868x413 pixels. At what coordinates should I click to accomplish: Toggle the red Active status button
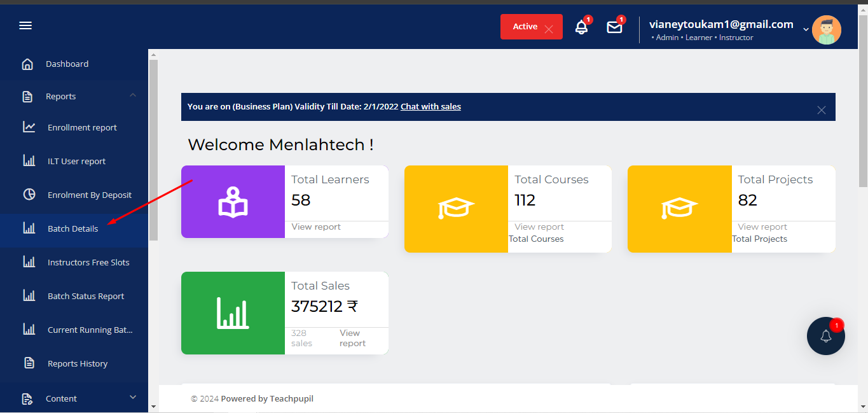[531, 27]
